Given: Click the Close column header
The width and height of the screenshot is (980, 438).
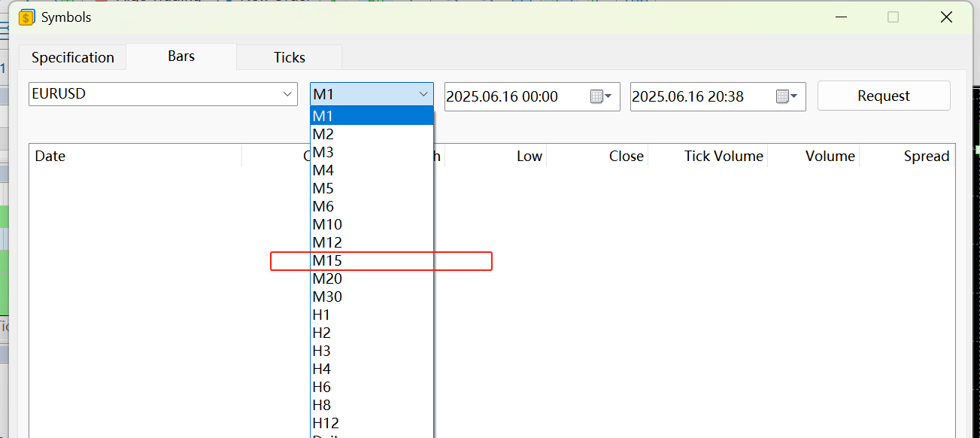Looking at the screenshot, I should tap(597, 157).
